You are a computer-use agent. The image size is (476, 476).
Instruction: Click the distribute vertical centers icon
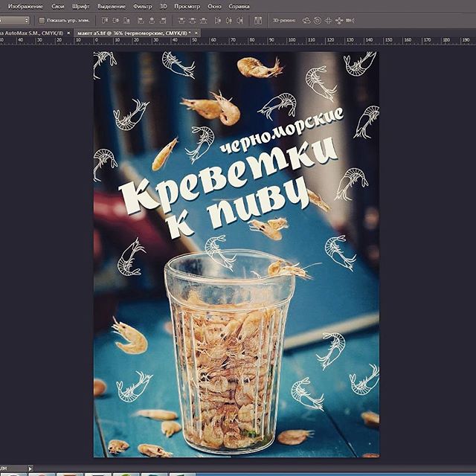click(x=193, y=20)
